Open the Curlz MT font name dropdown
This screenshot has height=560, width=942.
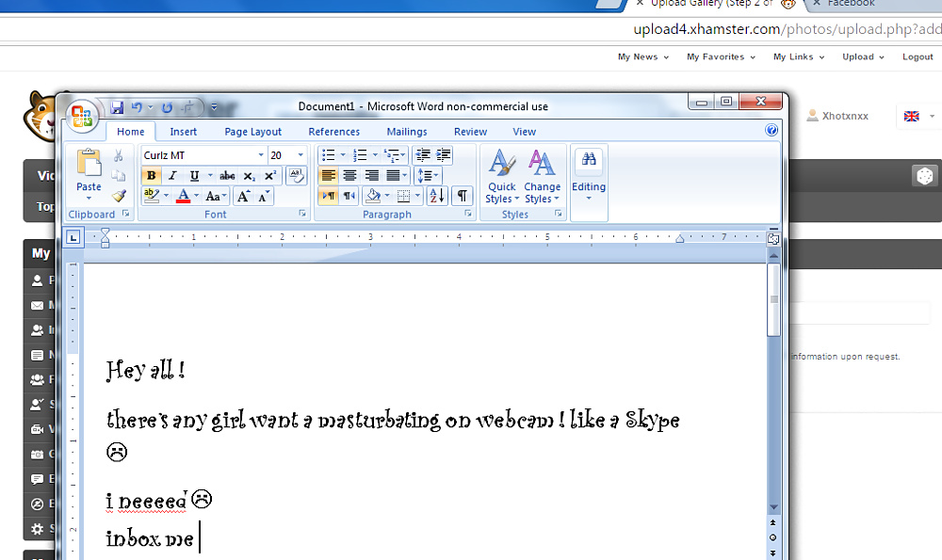[261, 155]
